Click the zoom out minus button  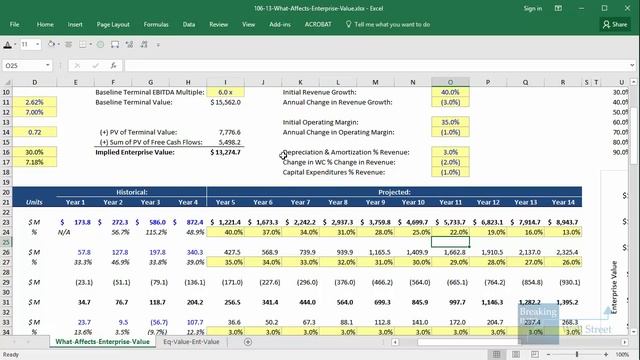point(549,354)
